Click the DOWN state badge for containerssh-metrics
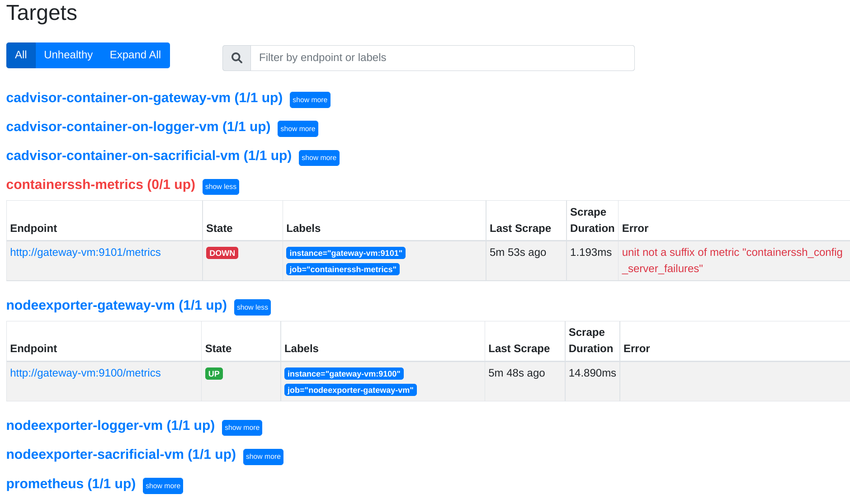 tap(222, 253)
